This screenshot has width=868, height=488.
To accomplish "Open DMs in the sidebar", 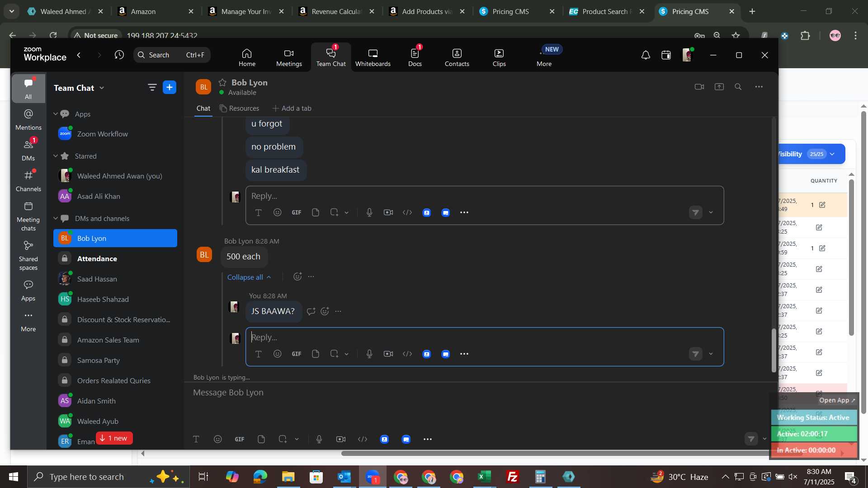I will 28,150.
